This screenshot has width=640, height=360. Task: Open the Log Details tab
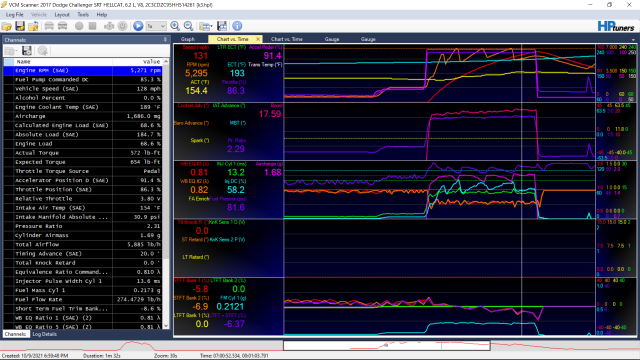(44, 334)
